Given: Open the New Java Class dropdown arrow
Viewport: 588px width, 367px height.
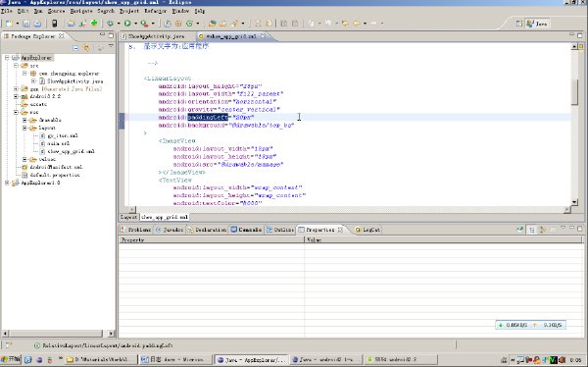Looking at the screenshot, I should click(x=198, y=24).
